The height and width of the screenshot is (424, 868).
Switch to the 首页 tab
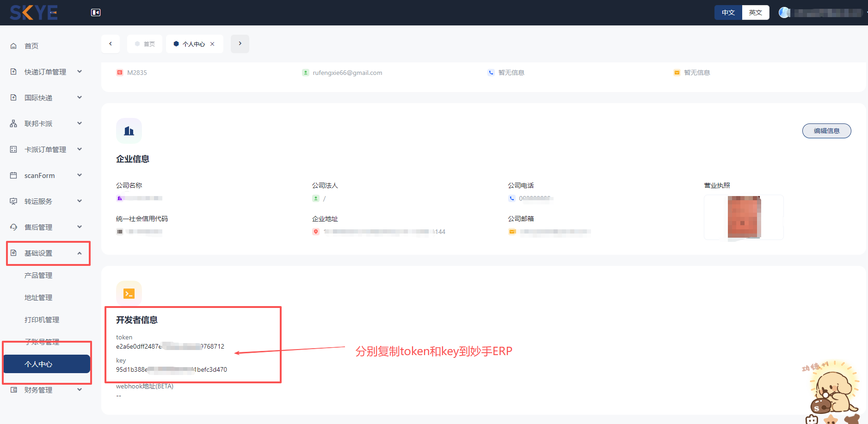[x=148, y=43]
